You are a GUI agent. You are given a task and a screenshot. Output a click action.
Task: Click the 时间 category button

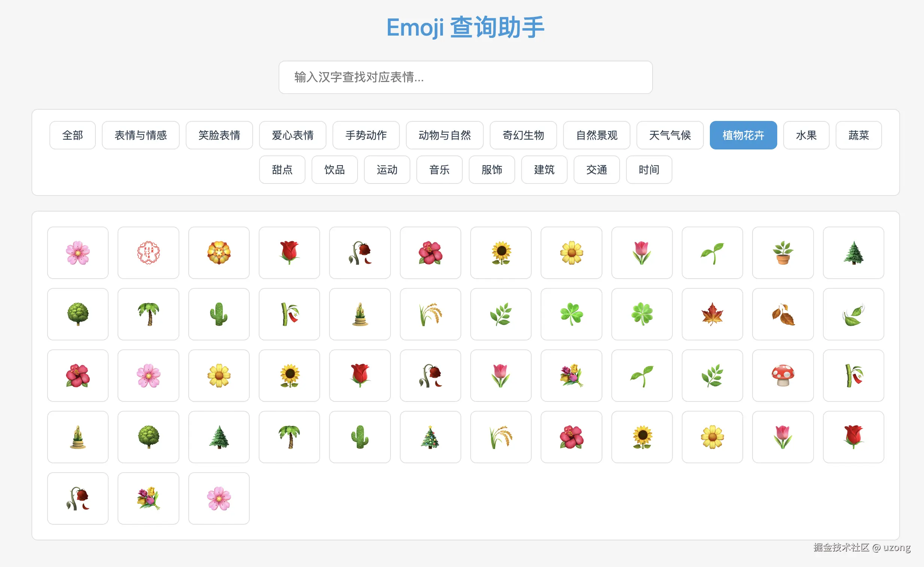click(x=649, y=170)
